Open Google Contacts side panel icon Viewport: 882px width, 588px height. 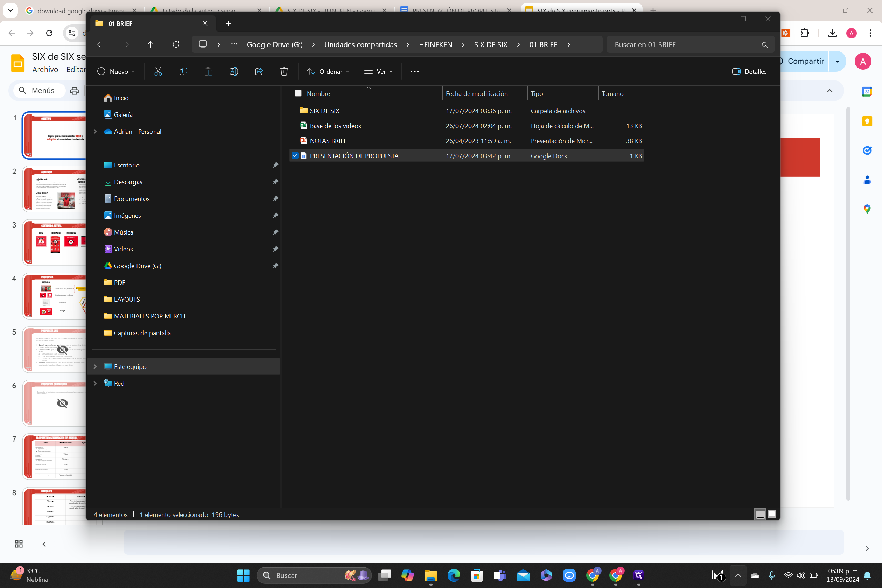867,180
